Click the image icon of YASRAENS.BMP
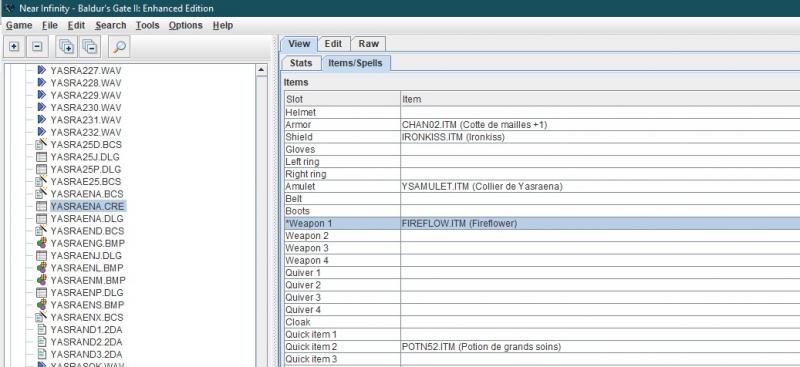The image size is (800, 367). [42, 305]
